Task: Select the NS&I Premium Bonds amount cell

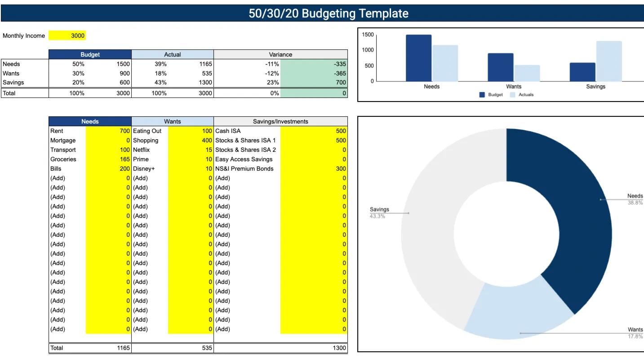Action: click(x=314, y=169)
